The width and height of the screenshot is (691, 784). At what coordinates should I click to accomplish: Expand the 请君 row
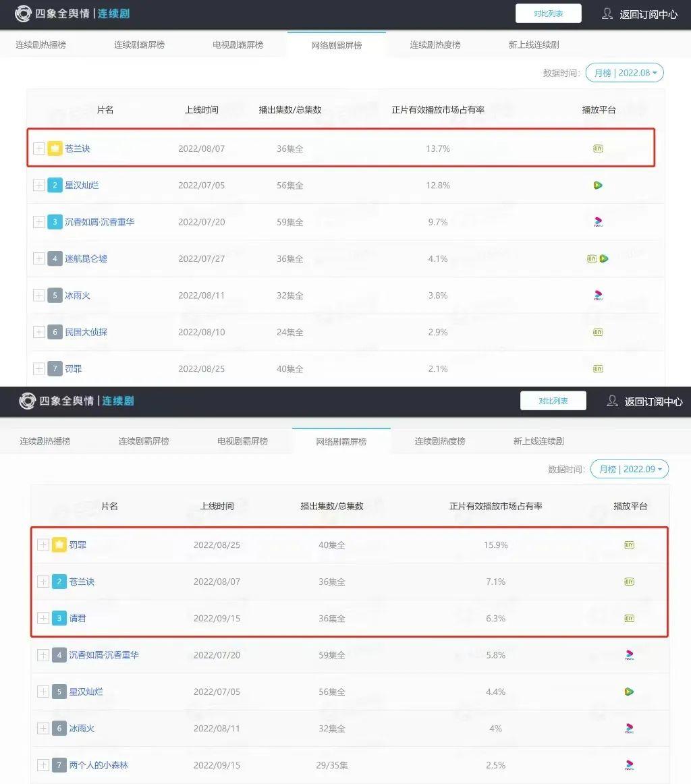click(x=43, y=618)
